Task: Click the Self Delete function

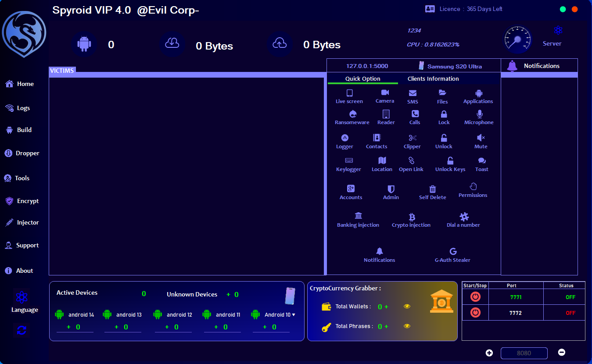Action: click(432, 192)
